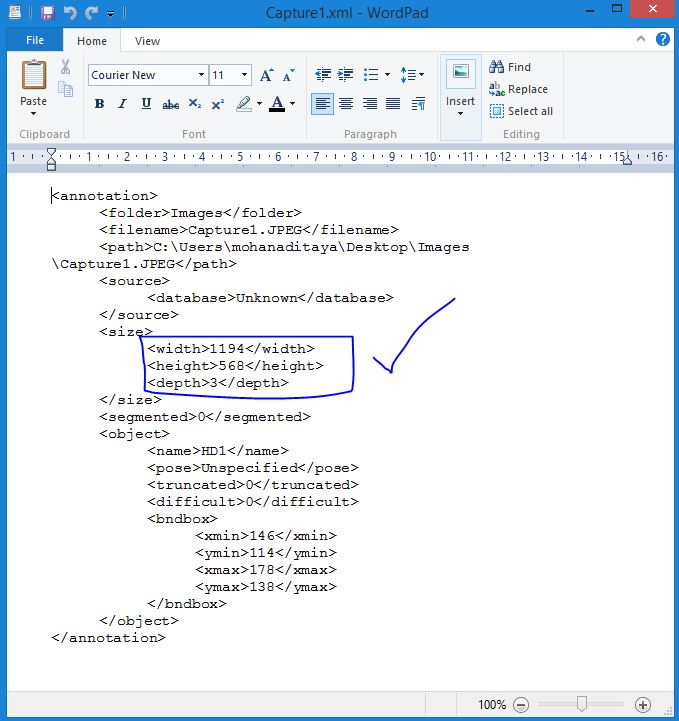679x721 pixels.
Task: Click the Replace button
Action: (x=519, y=89)
